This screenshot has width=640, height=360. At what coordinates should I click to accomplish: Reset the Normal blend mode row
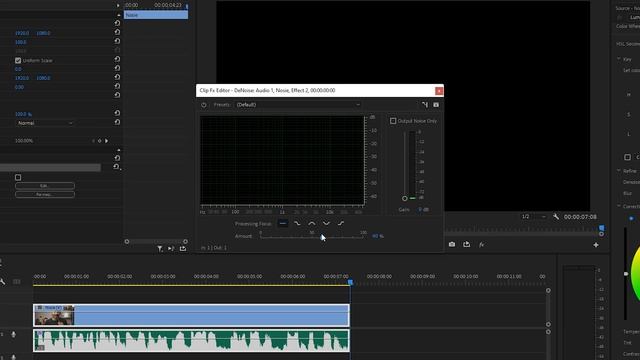[117, 122]
